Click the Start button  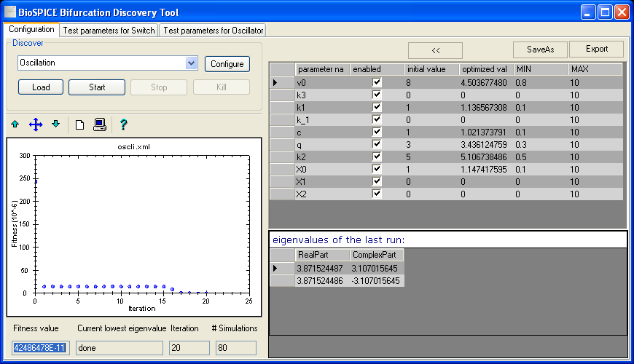97,87
